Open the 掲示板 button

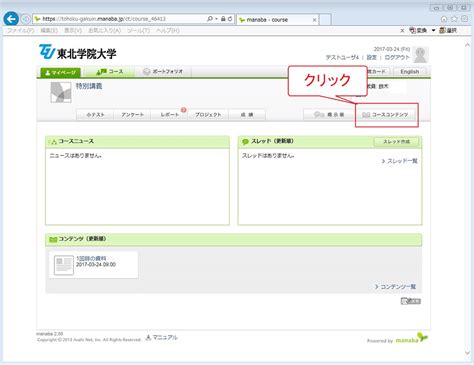click(x=329, y=114)
